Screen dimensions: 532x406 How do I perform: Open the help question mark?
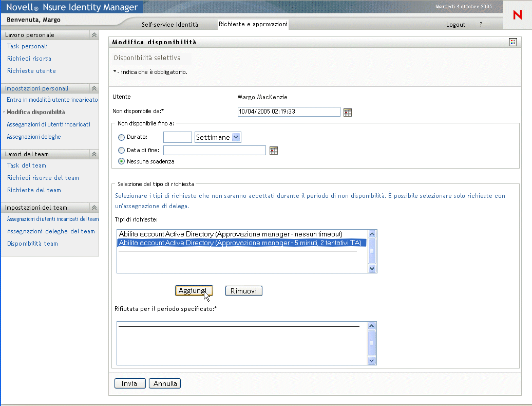(481, 25)
